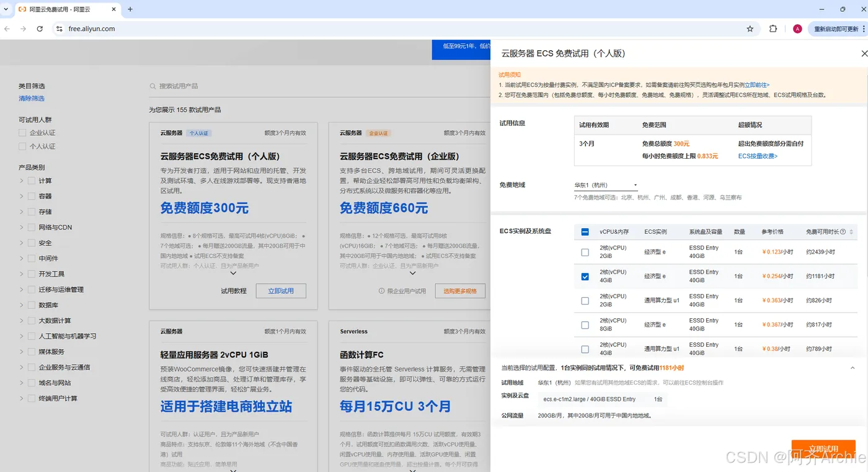Click the 清除筛选 link
Viewport: 868px width, 472px height.
[x=32, y=99]
